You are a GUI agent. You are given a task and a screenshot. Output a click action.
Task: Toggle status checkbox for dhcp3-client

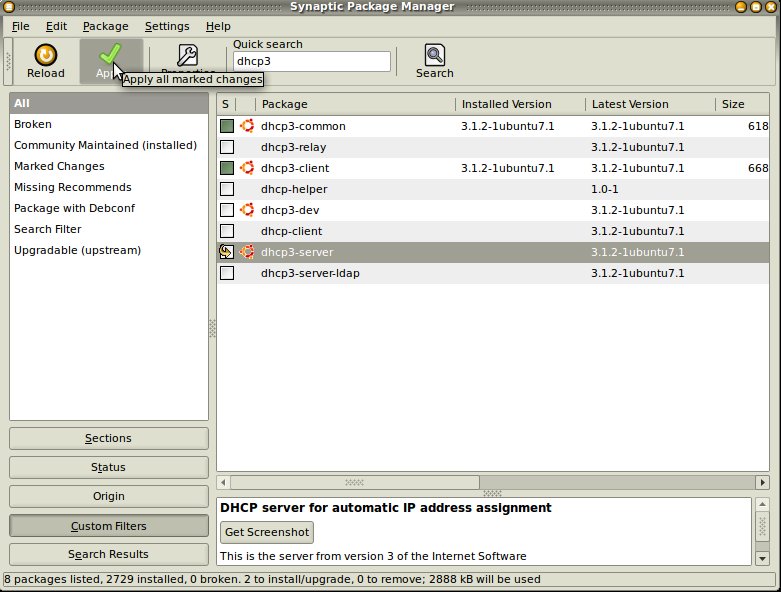(x=227, y=168)
